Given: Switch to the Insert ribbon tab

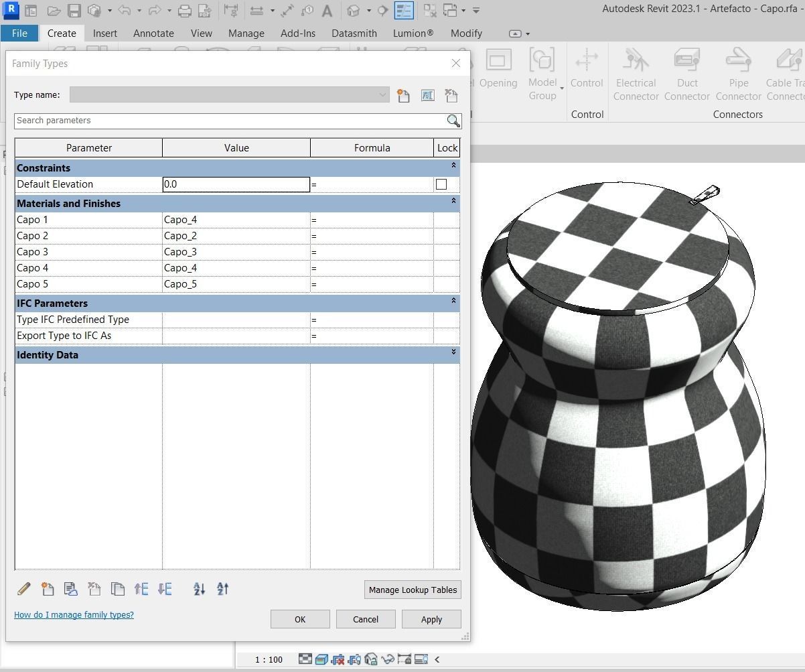Looking at the screenshot, I should pyautogui.click(x=105, y=33).
